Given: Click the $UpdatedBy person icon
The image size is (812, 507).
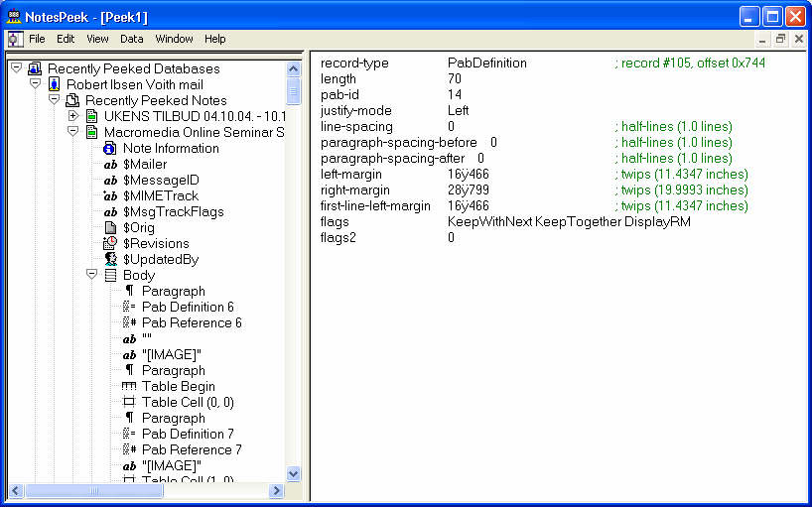Looking at the screenshot, I should pyautogui.click(x=111, y=259).
